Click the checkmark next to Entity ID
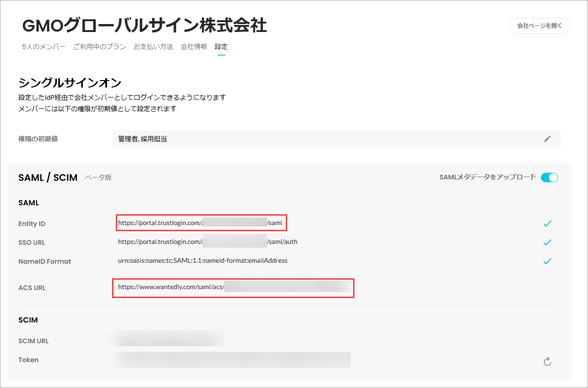Screen dimensions: 588x388 (547, 224)
